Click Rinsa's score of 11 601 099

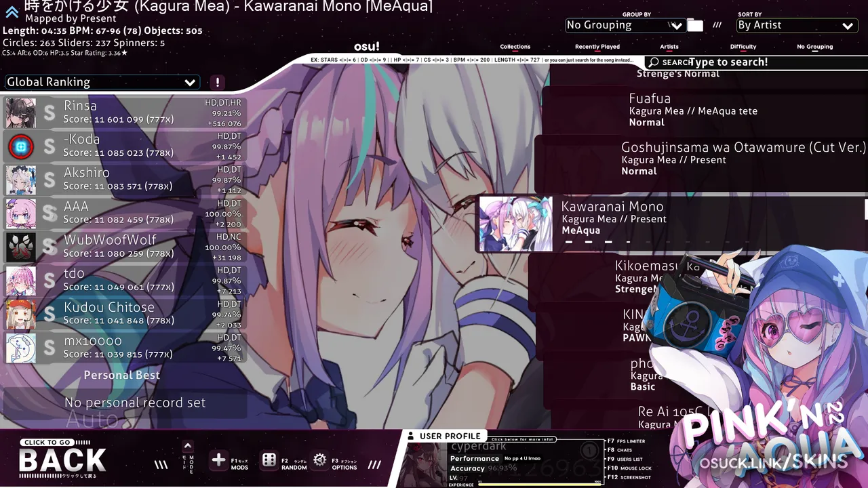click(x=118, y=119)
